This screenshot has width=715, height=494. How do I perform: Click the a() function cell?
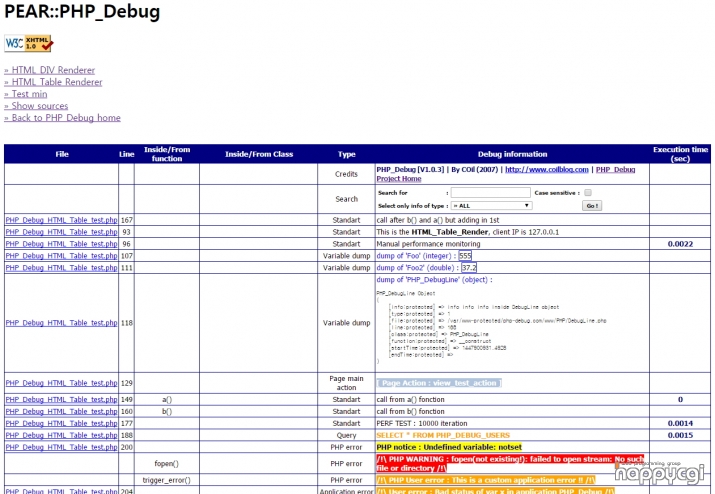[167, 399]
